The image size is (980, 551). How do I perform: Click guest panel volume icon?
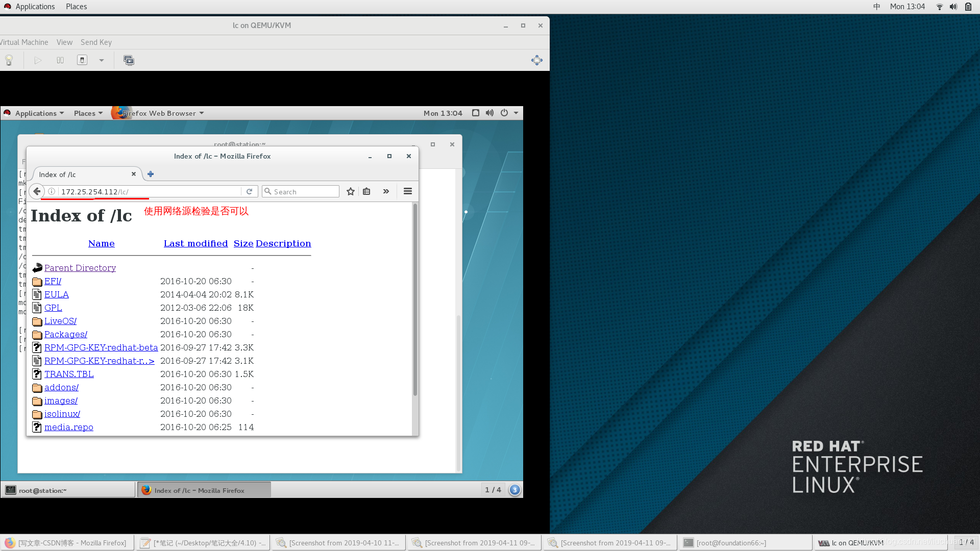[x=489, y=113]
